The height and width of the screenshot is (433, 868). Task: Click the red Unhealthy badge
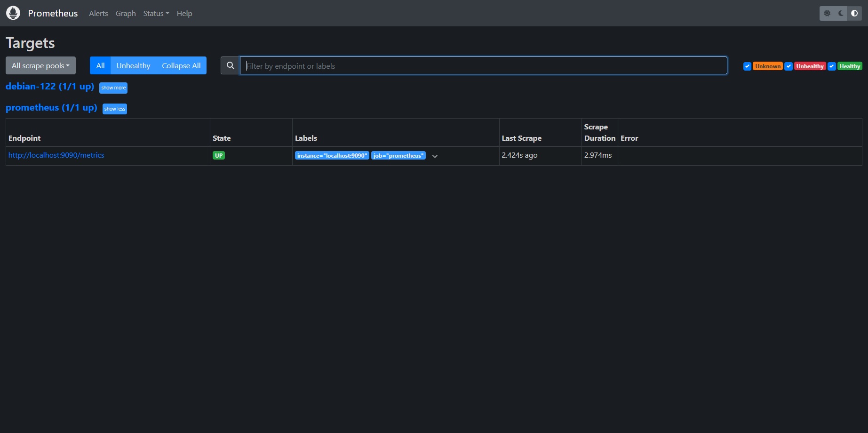coord(810,66)
